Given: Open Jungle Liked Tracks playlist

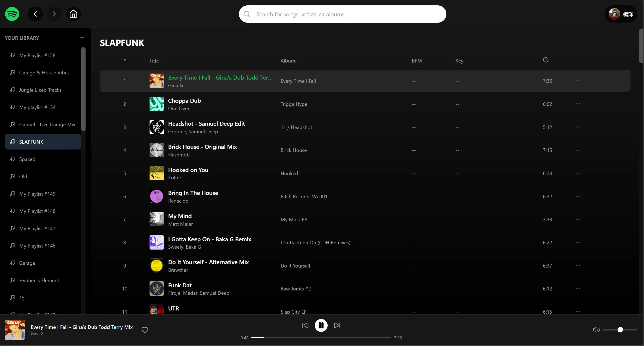Looking at the screenshot, I should pos(43,90).
